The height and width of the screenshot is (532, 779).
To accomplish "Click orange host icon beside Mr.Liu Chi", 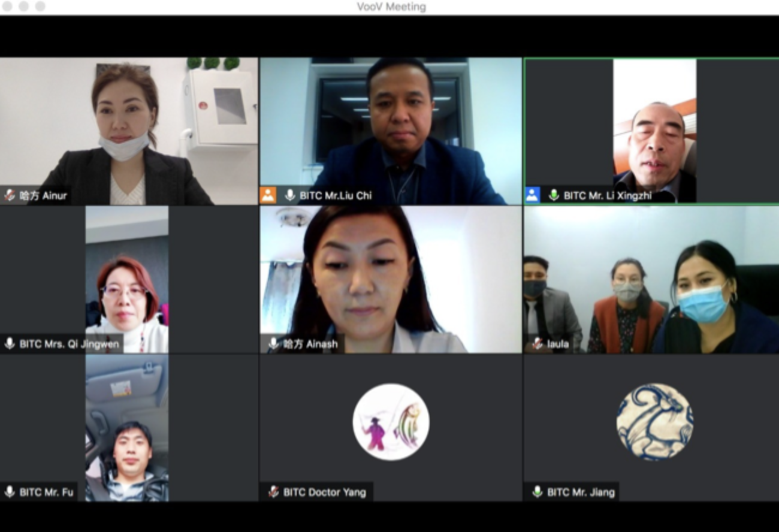I will pyautogui.click(x=268, y=195).
